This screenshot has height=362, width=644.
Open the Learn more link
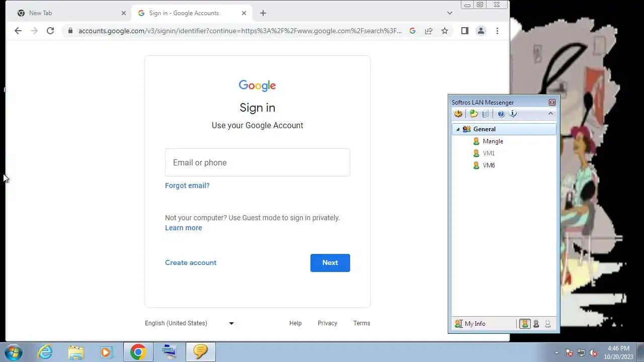click(184, 228)
